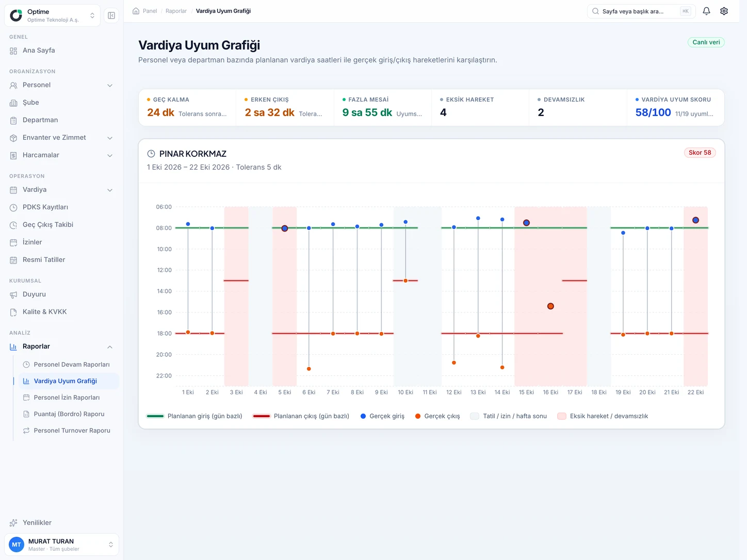Toggle Gerçek giriş legend item
The width and height of the screenshot is (747, 560).
pos(382,416)
